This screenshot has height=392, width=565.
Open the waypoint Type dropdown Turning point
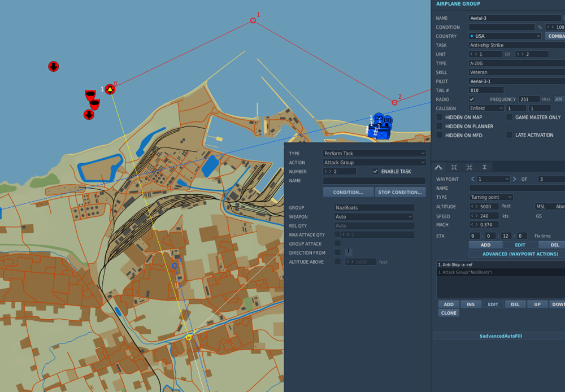(x=491, y=197)
